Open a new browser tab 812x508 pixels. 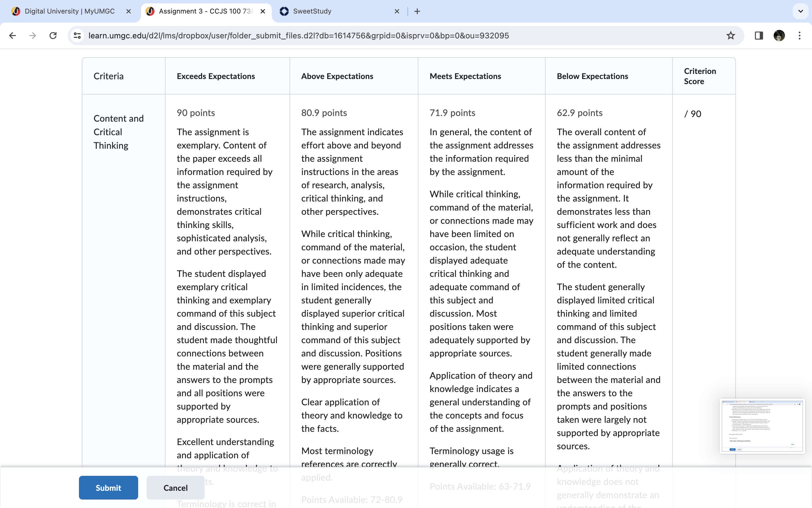coord(417,11)
